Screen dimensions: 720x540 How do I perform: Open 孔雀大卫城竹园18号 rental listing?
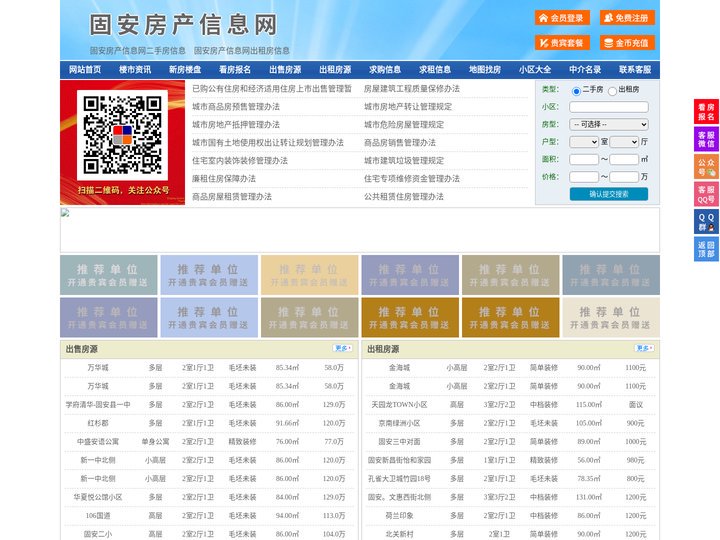pyautogui.click(x=399, y=478)
